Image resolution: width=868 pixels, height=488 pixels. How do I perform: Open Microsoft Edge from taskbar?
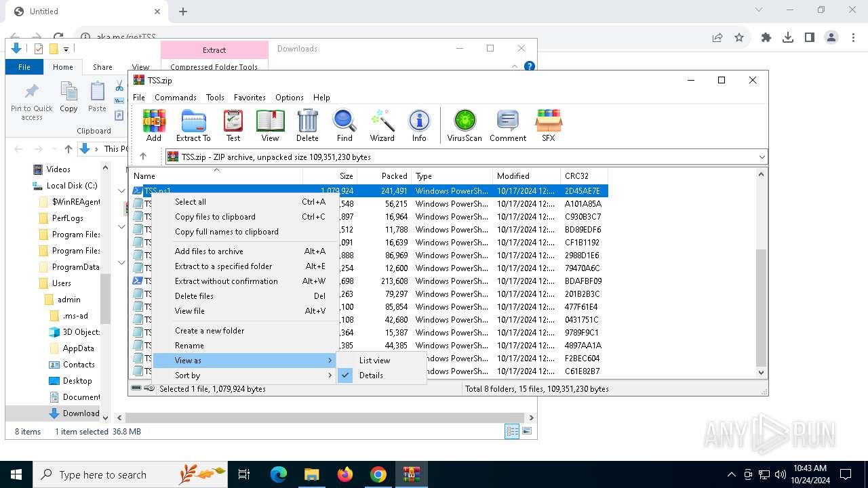point(279,474)
